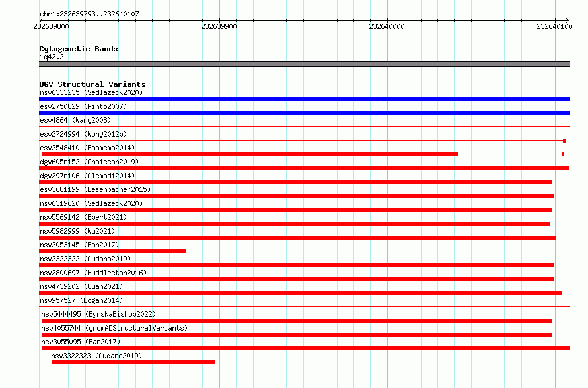
Task: Click ruler position 232640000
Action: coord(386,26)
